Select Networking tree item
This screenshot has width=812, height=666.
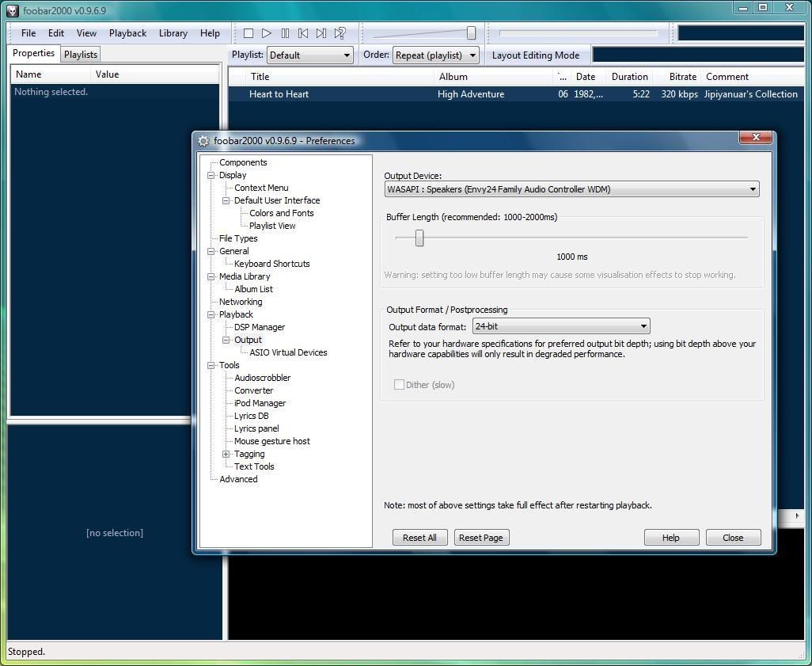(241, 302)
